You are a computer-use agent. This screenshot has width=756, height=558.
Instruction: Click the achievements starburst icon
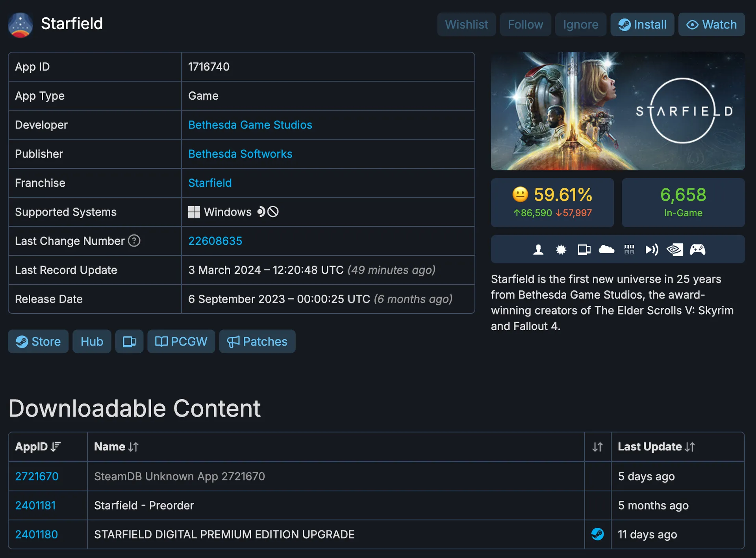tap(561, 249)
